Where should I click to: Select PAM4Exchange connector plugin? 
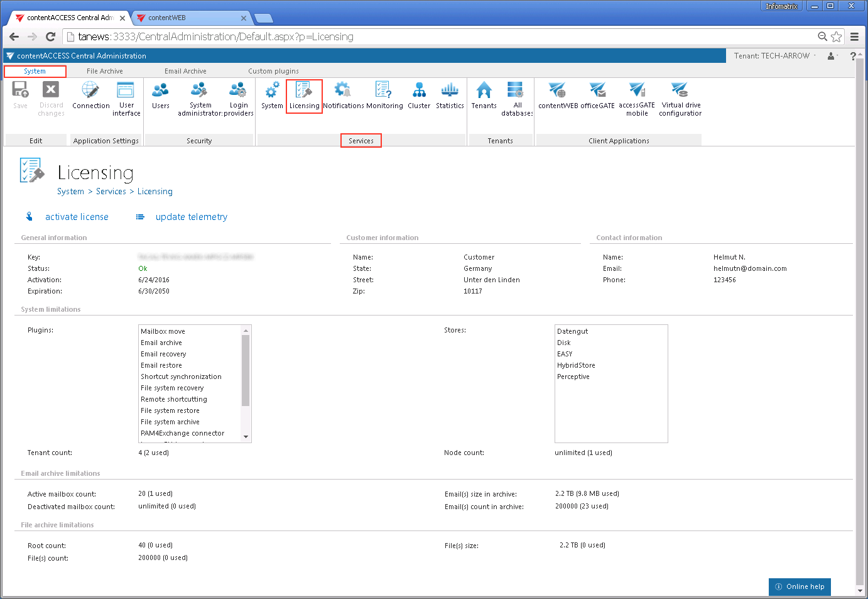click(182, 433)
